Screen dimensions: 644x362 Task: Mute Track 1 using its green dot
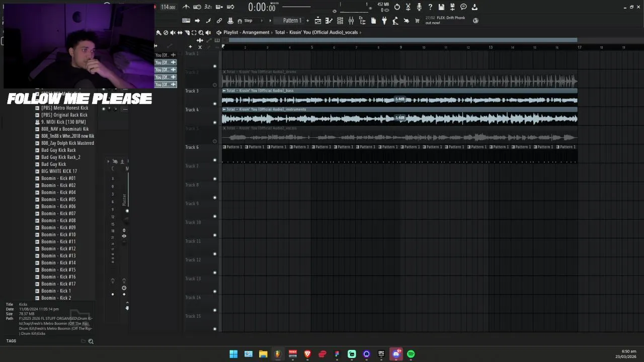(215, 66)
